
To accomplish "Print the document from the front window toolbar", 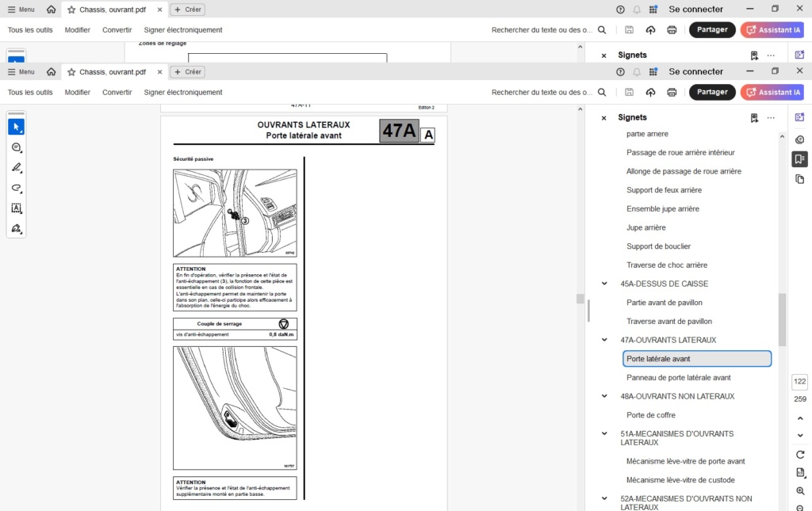I will point(672,92).
